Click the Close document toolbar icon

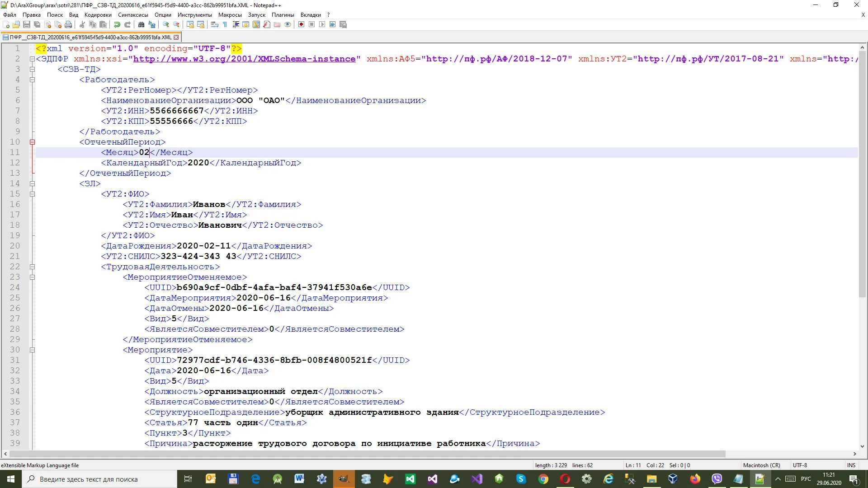click(47, 24)
